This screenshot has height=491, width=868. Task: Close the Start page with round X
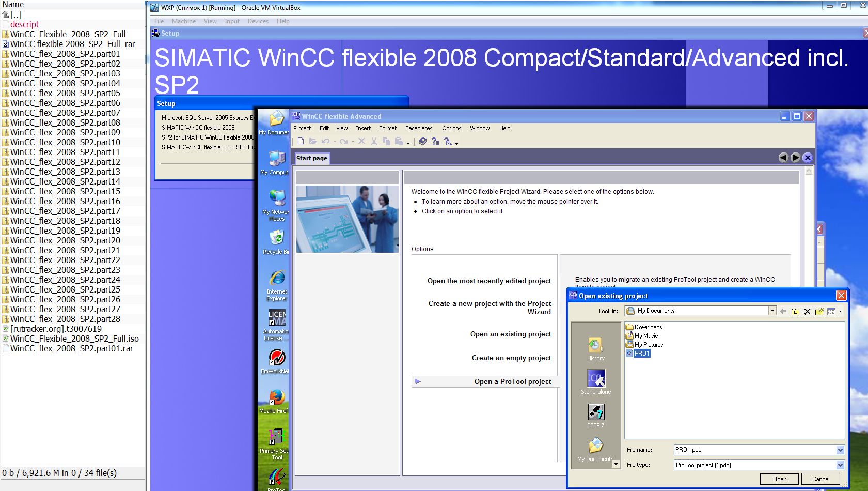[808, 158]
